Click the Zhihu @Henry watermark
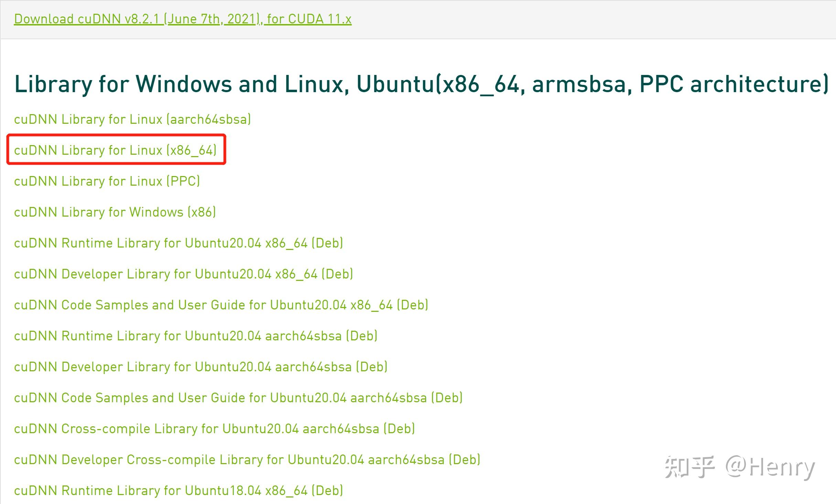This screenshot has height=504, width=836. [740, 468]
